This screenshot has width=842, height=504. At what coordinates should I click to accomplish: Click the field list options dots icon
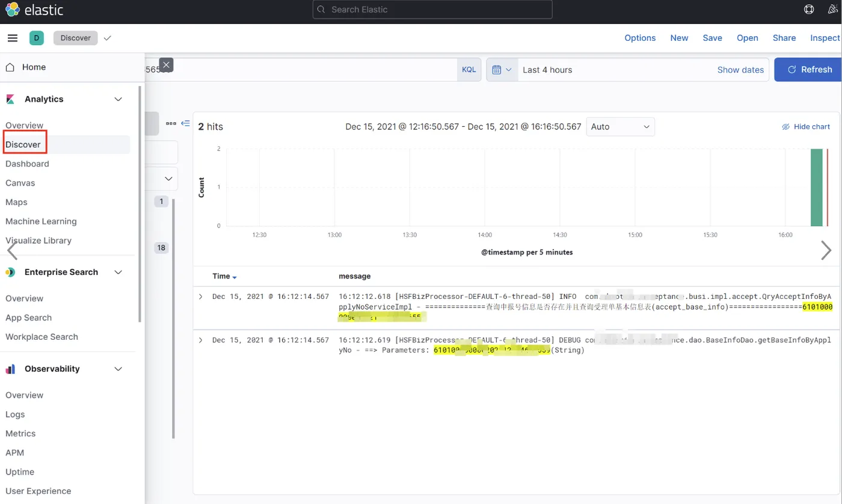pos(171,123)
